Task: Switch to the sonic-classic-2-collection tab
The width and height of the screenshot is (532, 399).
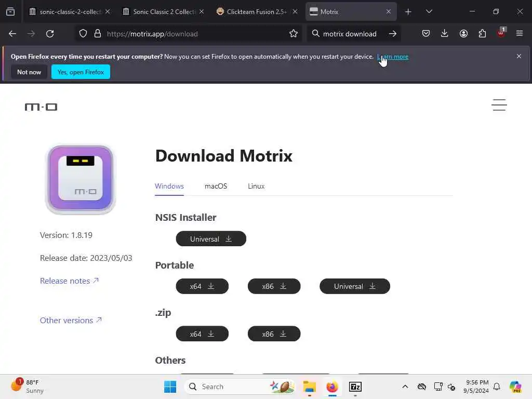Action: pos(70,12)
